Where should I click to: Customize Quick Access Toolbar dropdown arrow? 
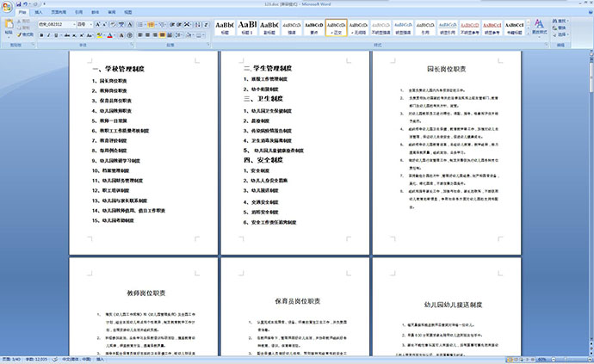(x=44, y=3)
